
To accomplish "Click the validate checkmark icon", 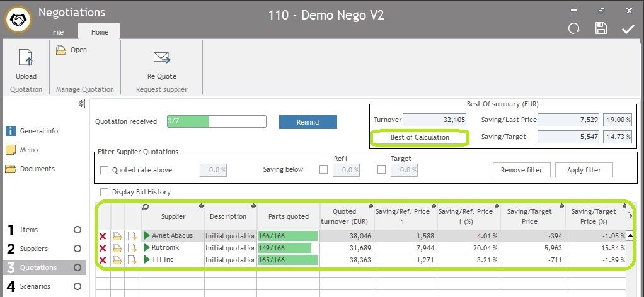I will coord(628,28).
